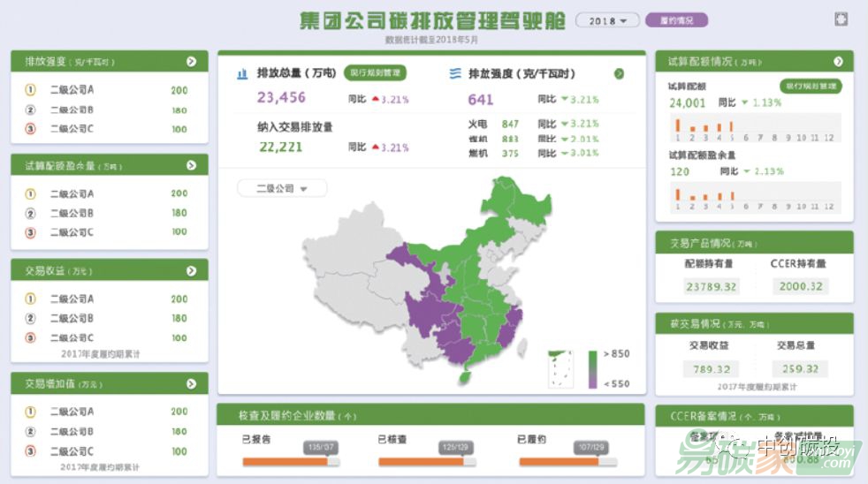Open the 2018 year dropdown
Image resolution: width=868 pixels, height=484 pixels.
(606, 20)
